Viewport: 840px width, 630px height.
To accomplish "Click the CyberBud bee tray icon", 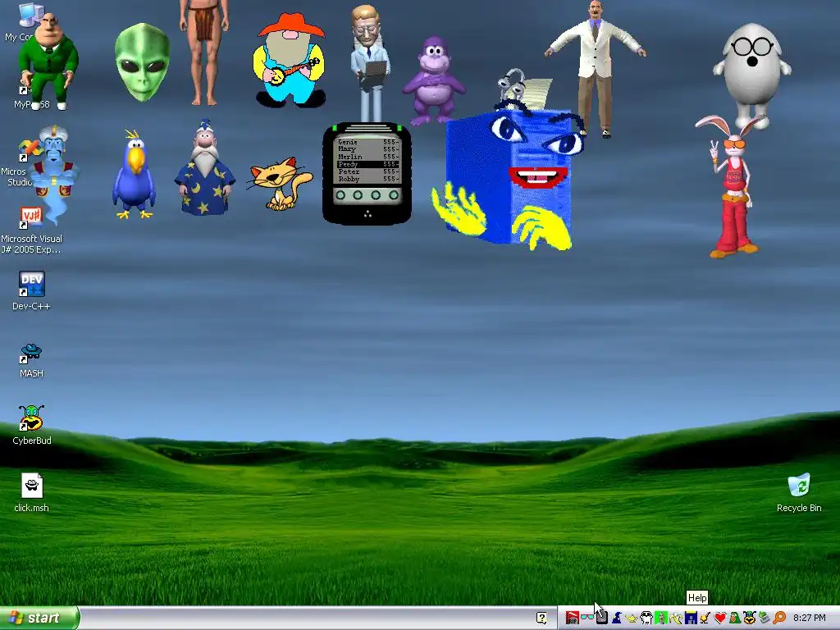I will (x=750, y=618).
